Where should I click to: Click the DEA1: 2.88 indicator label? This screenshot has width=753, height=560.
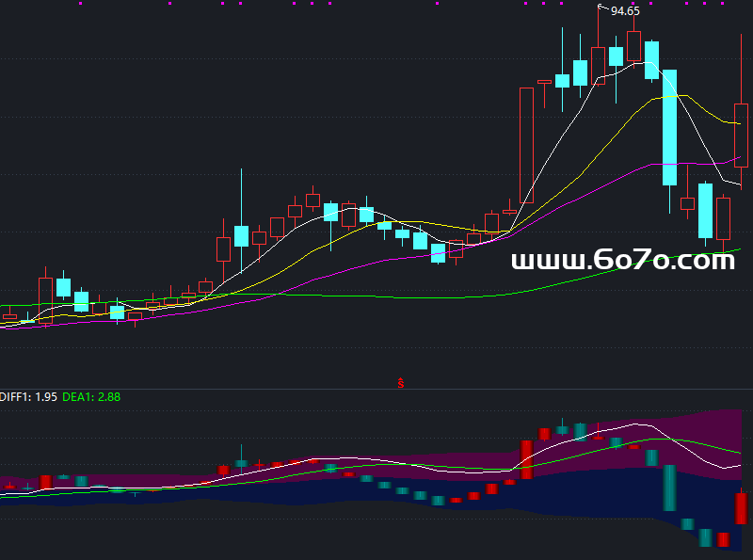[91, 397]
